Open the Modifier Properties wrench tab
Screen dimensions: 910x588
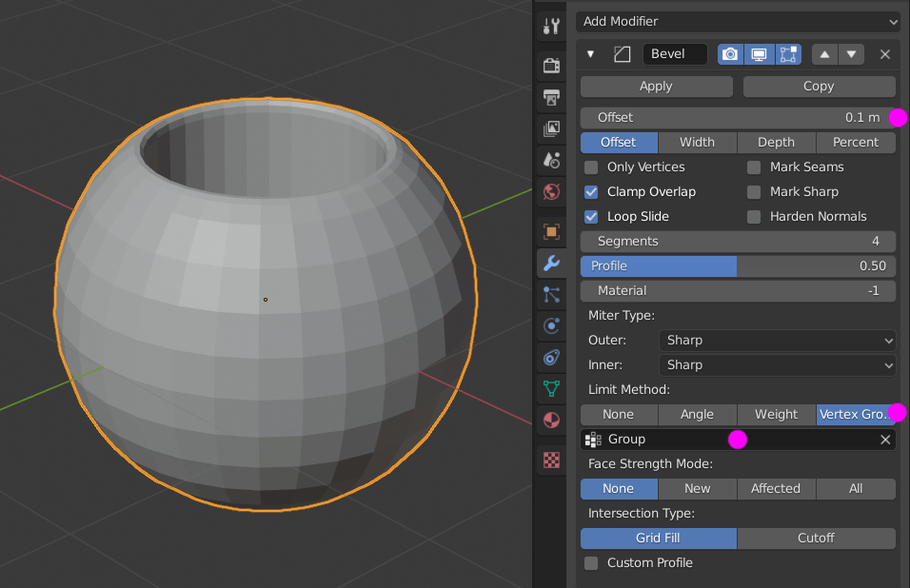(x=551, y=264)
